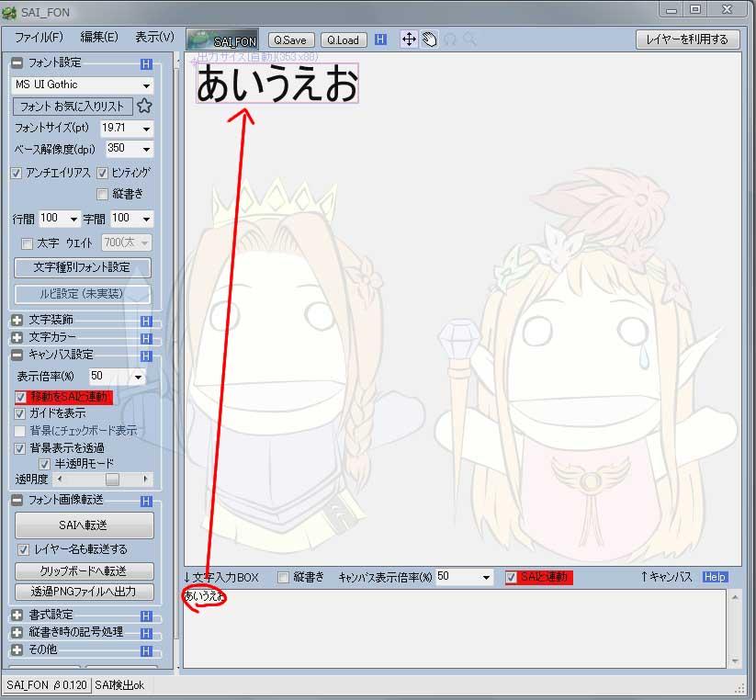Viewport: 756px width, 700px height.
Task: Open 表示倍率(%) 50 dropdown in canvas settings
Action: coord(138,377)
